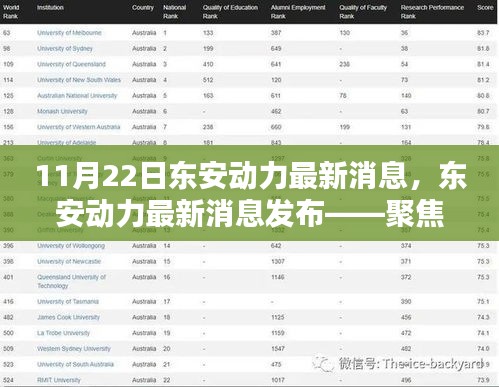Open the Western Sydney University link
The image size is (499, 387).
point(74,349)
